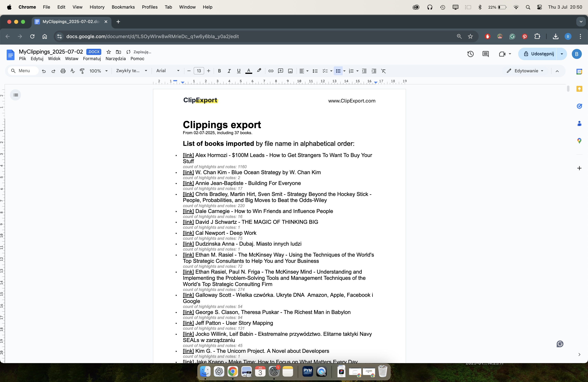588x382 pixels.
Task: Collapse the toolbar header with chevron up
Action: click(x=557, y=71)
